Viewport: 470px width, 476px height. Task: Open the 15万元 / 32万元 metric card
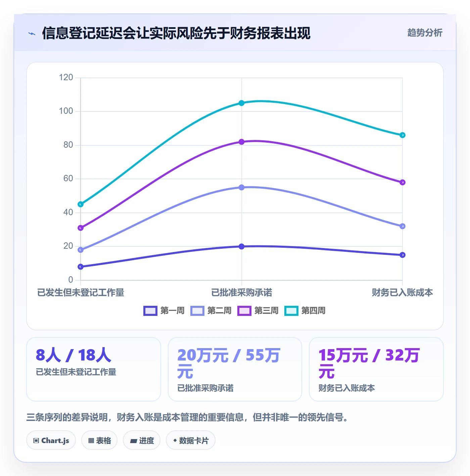(x=376, y=369)
